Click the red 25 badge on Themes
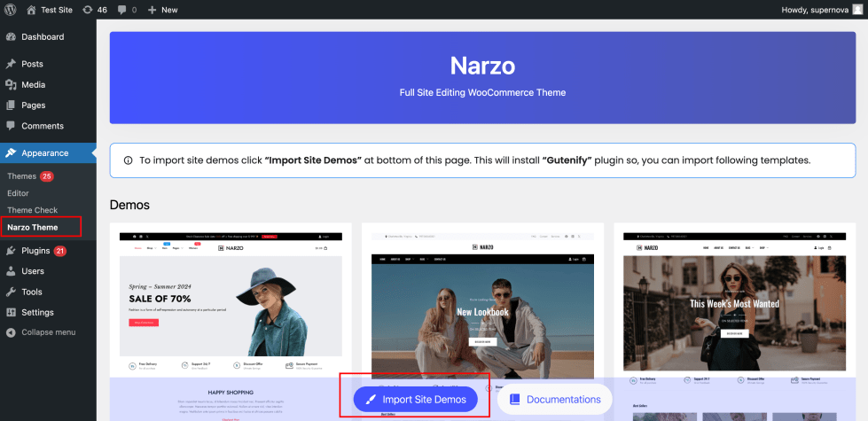The image size is (868, 421). (46, 176)
